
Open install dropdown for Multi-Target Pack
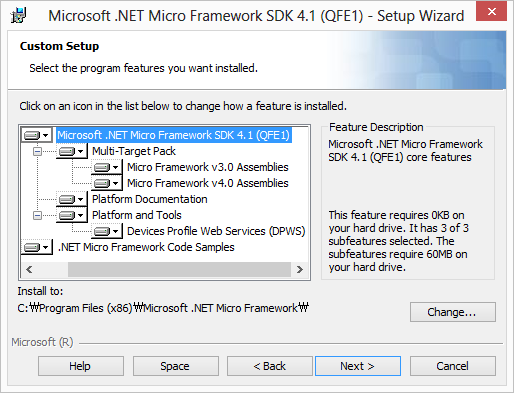tap(71, 151)
